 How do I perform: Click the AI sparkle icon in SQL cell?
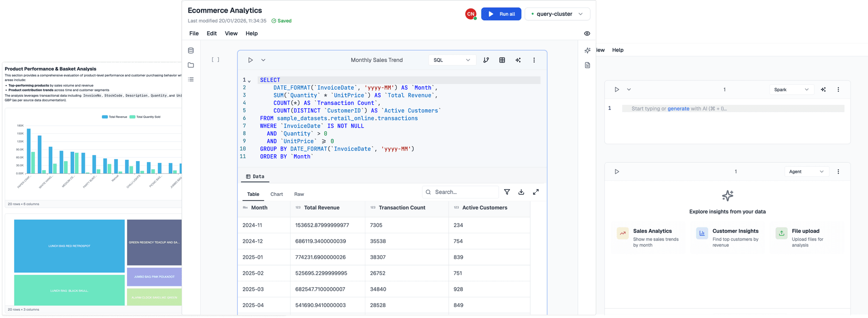click(x=518, y=60)
